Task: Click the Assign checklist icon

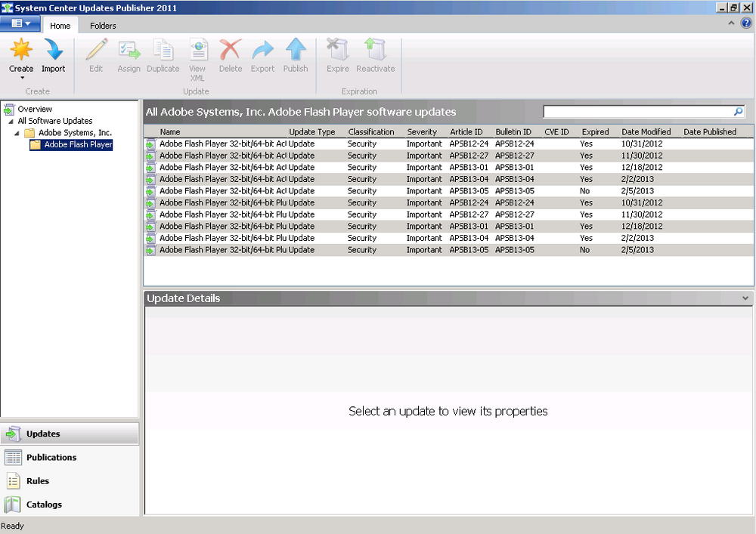Action: click(x=129, y=50)
